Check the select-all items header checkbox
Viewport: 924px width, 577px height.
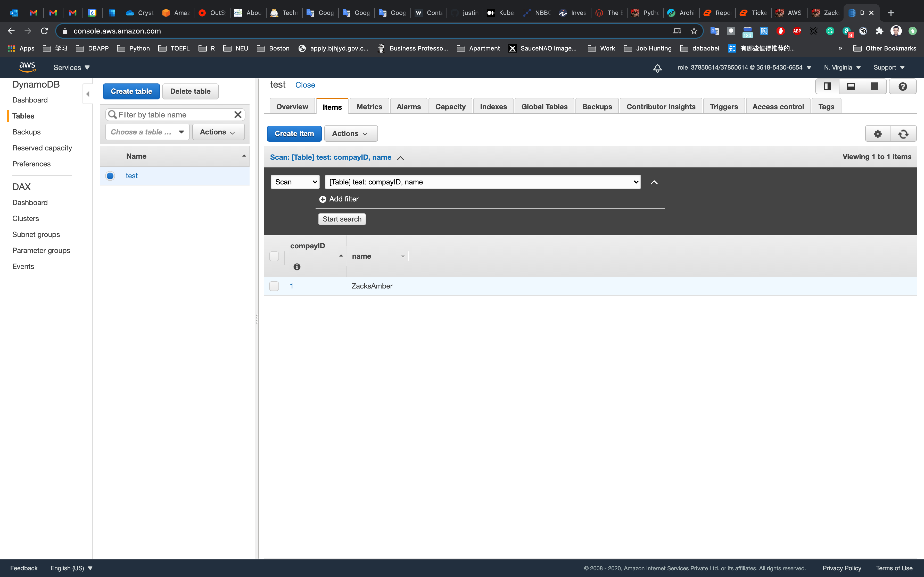tap(274, 256)
